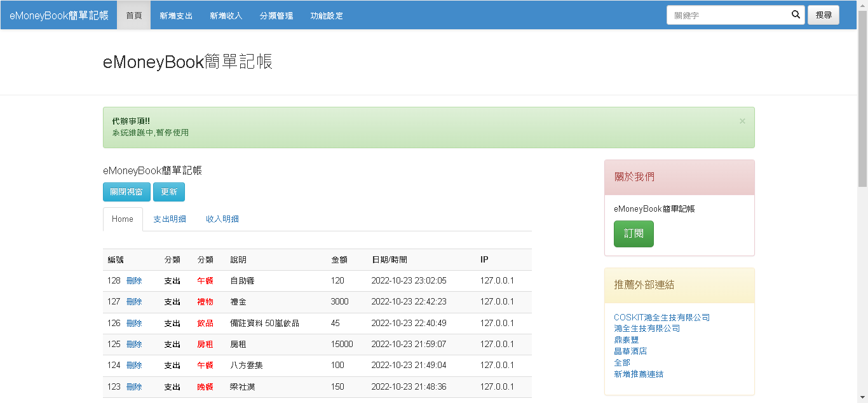868x403 pixels.
Task: Switch to the 支出明細 tab
Action: pyautogui.click(x=170, y=219)
